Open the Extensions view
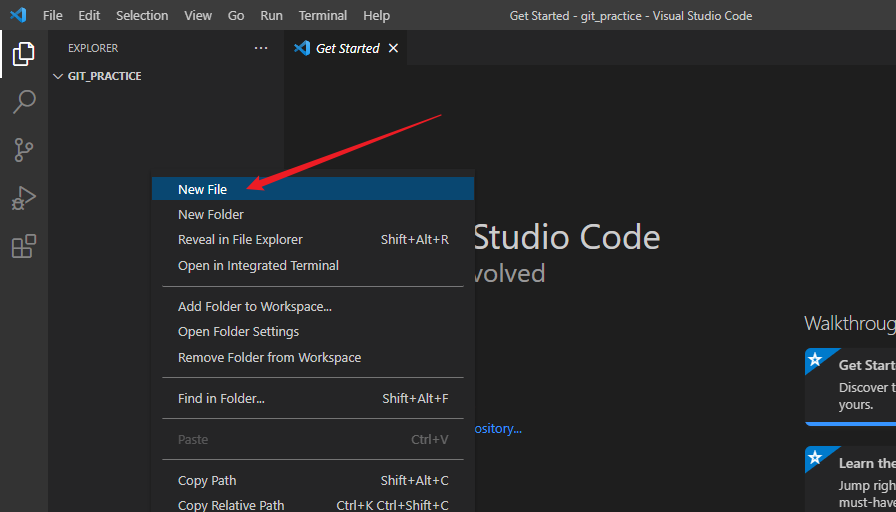 point(23,246)
